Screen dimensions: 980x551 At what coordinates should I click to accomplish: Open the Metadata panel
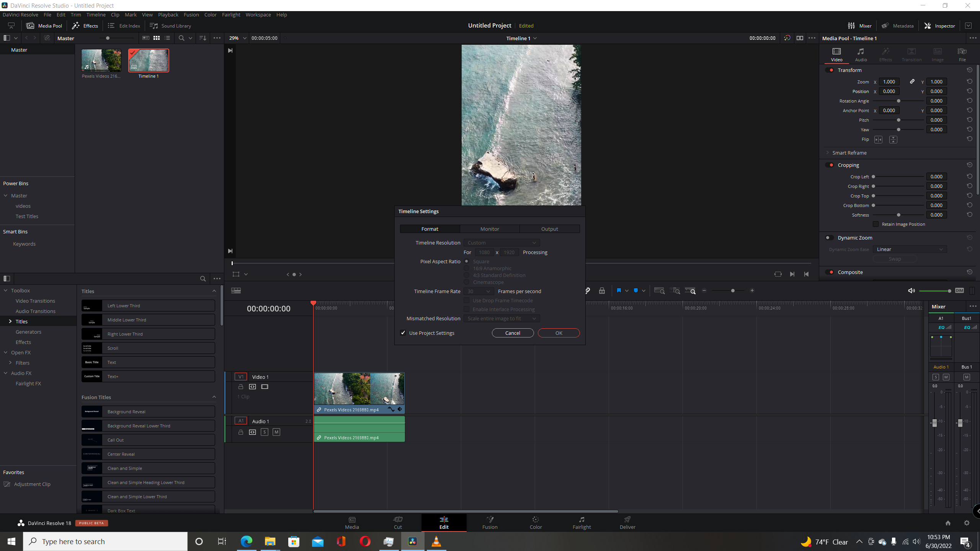[x=898, y=26]
